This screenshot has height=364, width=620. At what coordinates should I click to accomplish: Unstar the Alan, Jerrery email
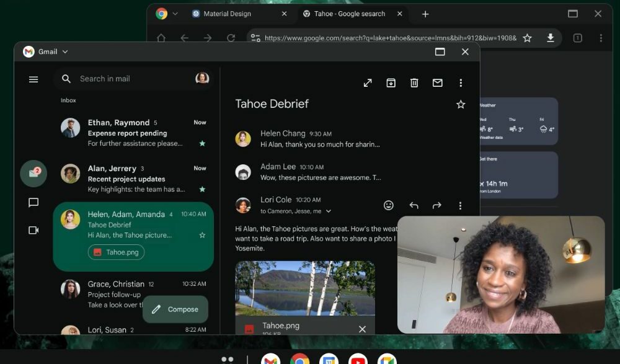click(203, 189)
